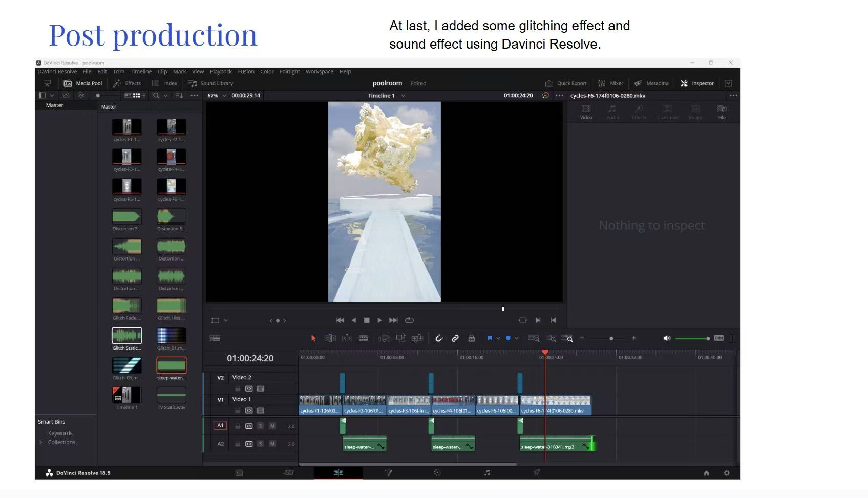Switch to the Fairlight page icon

pos(487,473)
